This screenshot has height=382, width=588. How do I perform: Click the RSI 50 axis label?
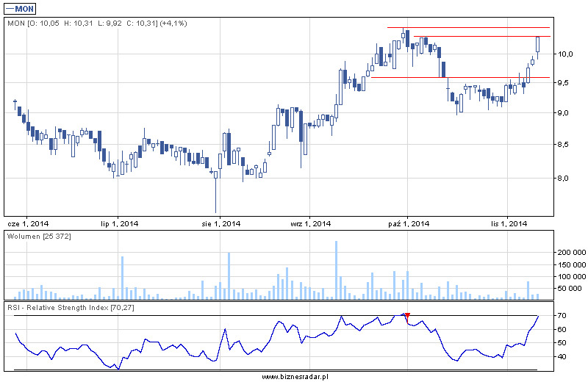[x=562, y=343]
